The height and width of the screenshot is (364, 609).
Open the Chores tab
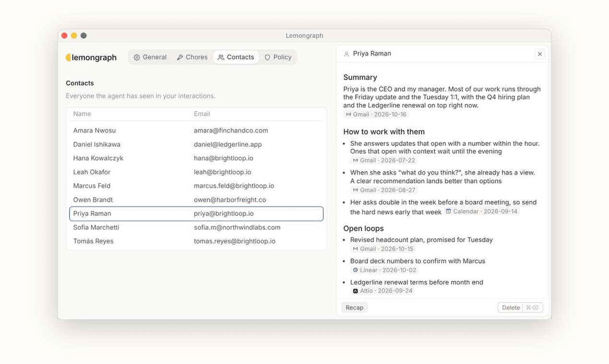(x=192, y=57)
